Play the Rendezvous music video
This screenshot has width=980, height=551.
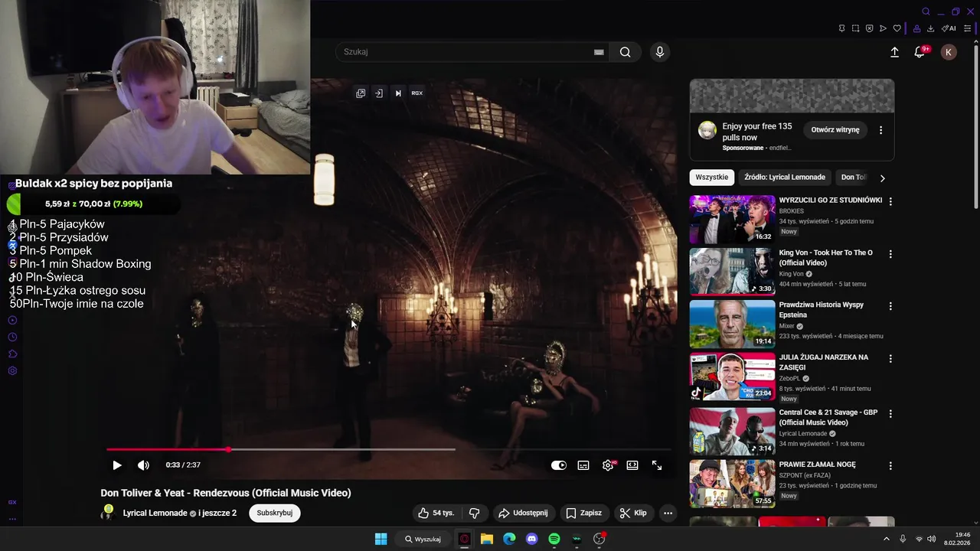click(117, 465)
